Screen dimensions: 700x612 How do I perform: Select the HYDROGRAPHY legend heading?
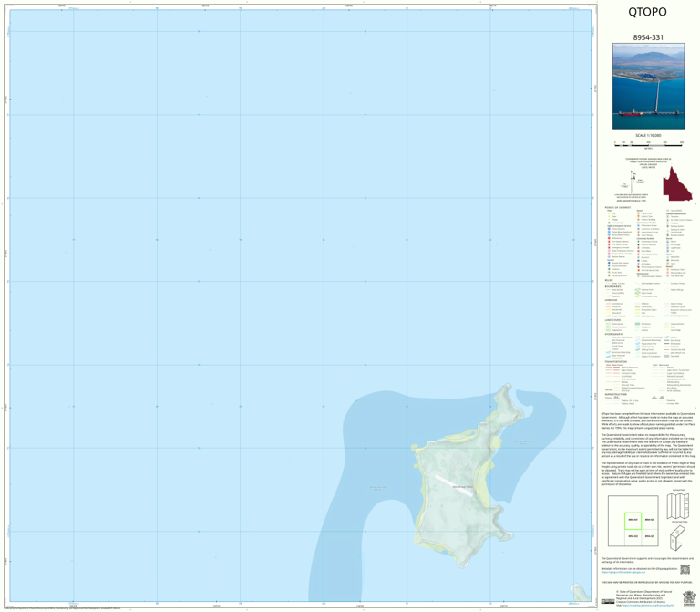point(614,334)
